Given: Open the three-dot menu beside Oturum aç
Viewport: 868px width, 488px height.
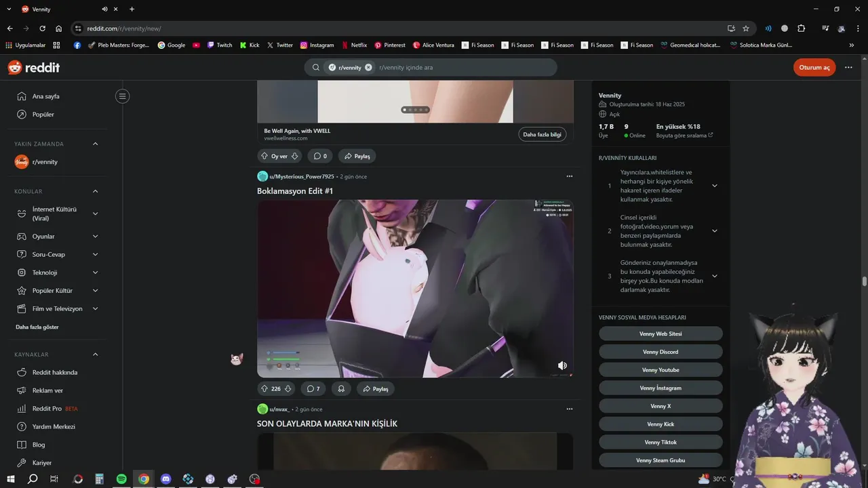Looking at the screenshot, I should click(x=848, y=68).
